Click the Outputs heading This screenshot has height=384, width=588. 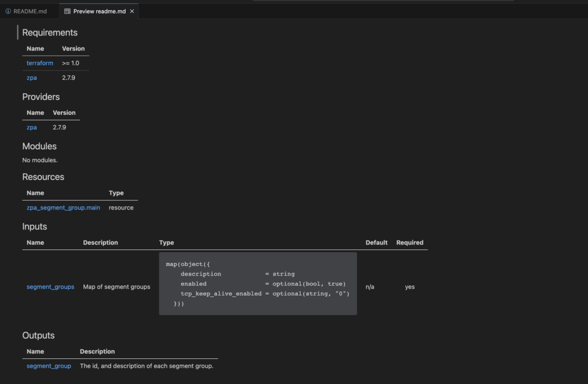tap(38, 335)
